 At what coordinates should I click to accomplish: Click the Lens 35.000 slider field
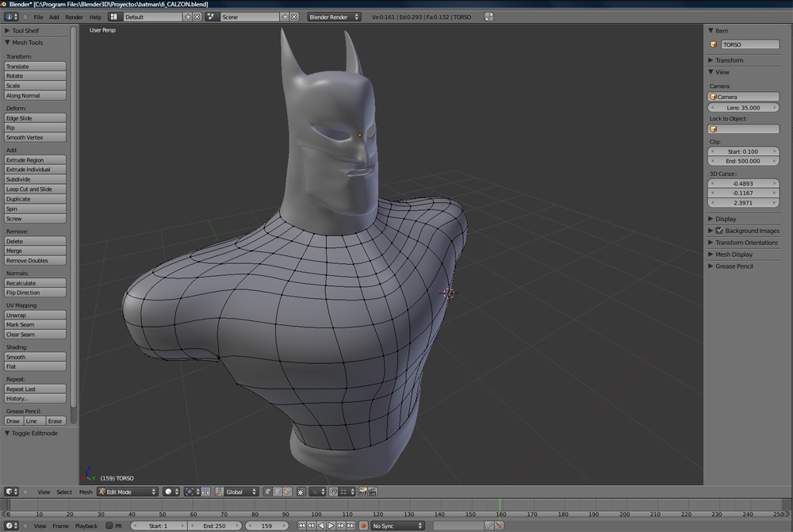coord(744,108)
